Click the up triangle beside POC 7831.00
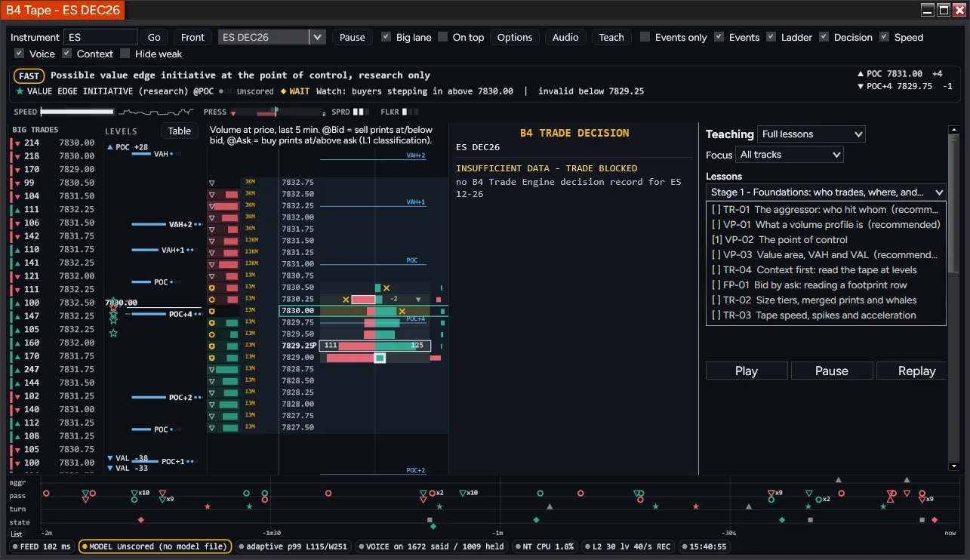 861,74
